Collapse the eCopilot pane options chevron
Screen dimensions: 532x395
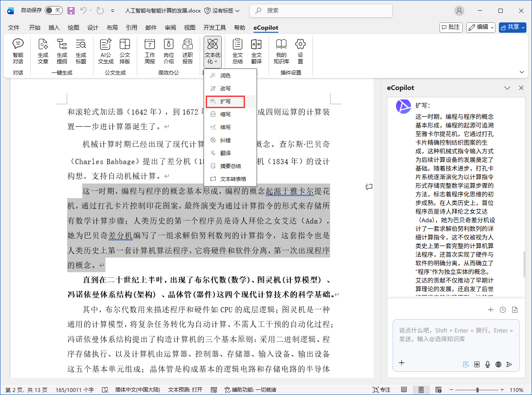pos(507,88)
